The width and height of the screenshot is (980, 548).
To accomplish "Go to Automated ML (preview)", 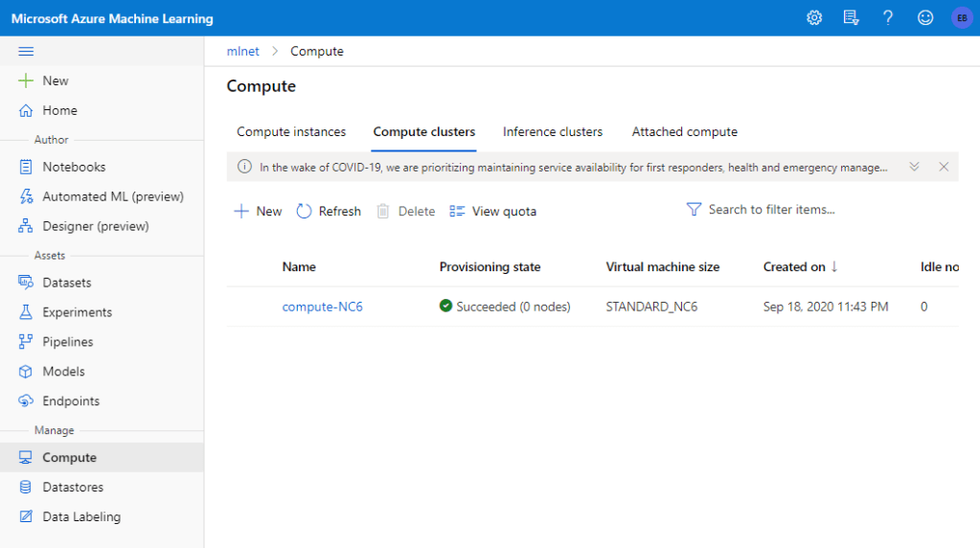I will click(x=112, y=196).
